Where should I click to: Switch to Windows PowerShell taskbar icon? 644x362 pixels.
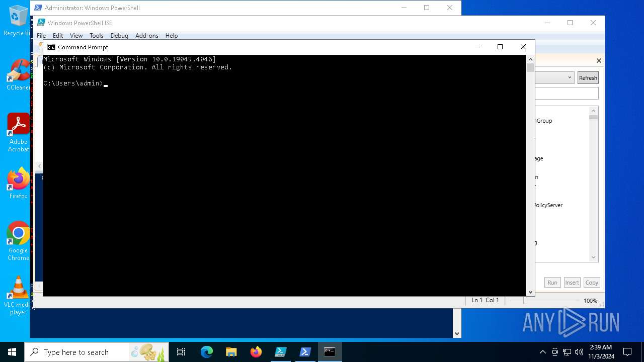[305, 352]
